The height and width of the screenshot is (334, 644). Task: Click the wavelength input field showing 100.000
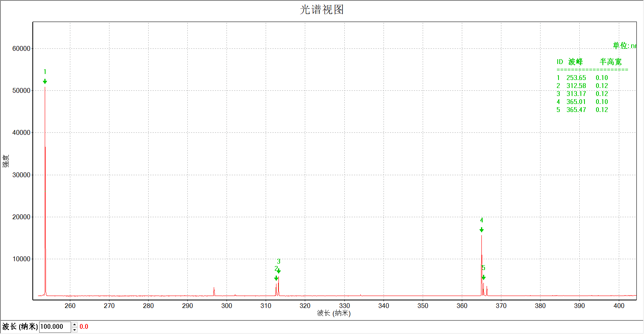coord(55,327)
